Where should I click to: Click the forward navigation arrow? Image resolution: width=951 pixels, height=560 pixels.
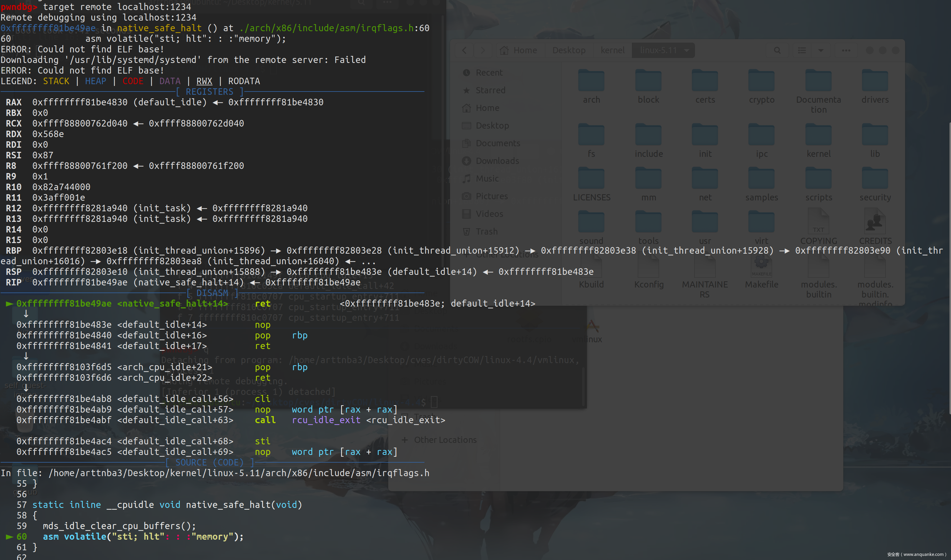coord(483,50)
